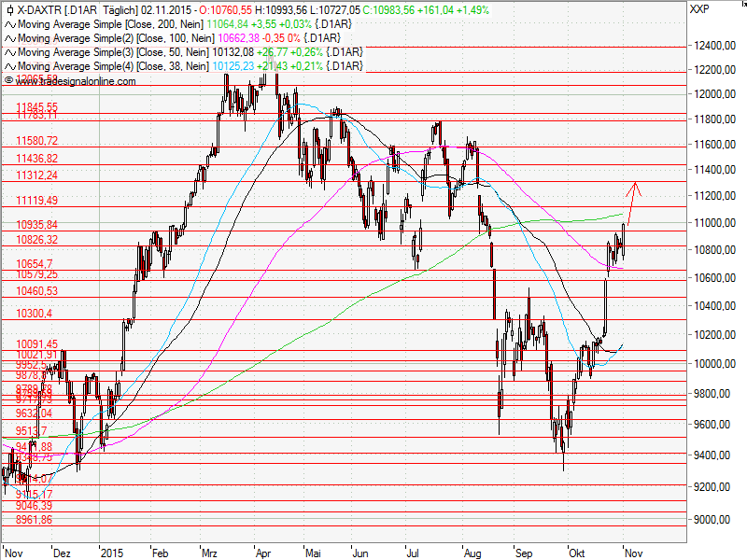Screen dimensions: 747x560
Task: Click the copyright symbol beside the watermark
Action: (7, 80)
